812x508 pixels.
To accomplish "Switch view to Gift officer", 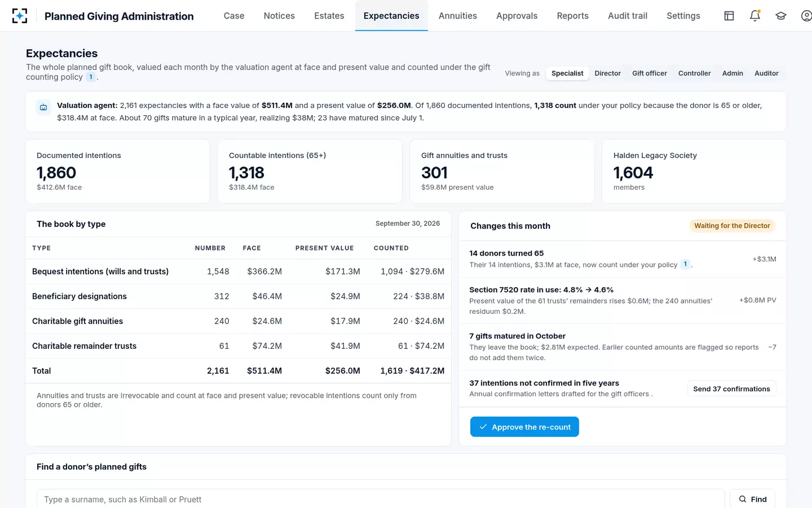I will tap(649, 73).
